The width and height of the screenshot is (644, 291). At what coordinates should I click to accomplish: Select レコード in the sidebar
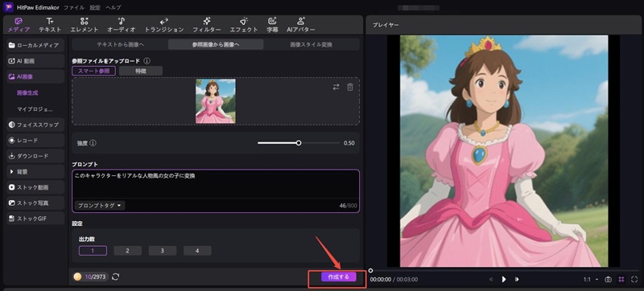click(x=35, y=140)
